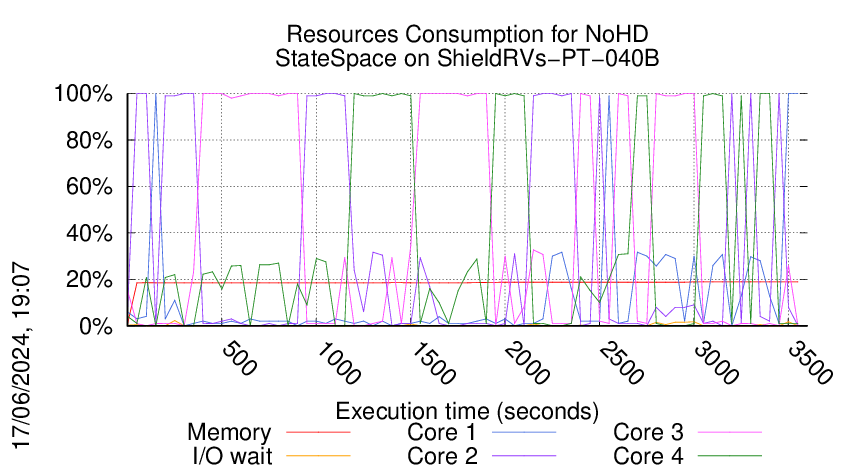Click the red Memory legend line sample

point(318,432)
